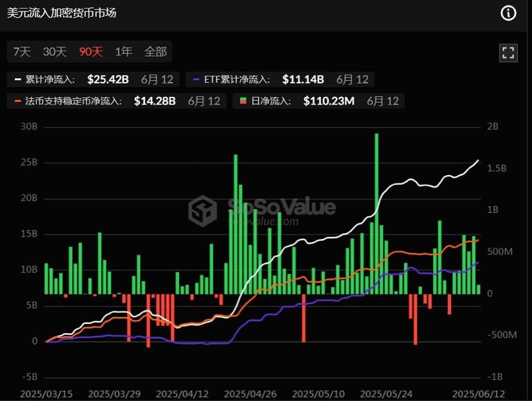Click the 2025/05/10 x-axis date label
The width and height of the screenshot is (532, 401).
[318, 394]
